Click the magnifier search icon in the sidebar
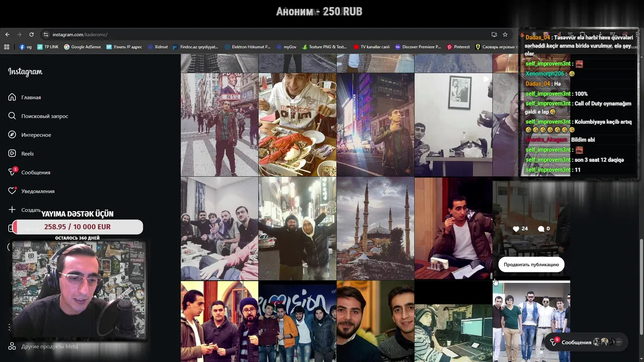Viewport: 644px width, 362px height. (x=12, y=116)
